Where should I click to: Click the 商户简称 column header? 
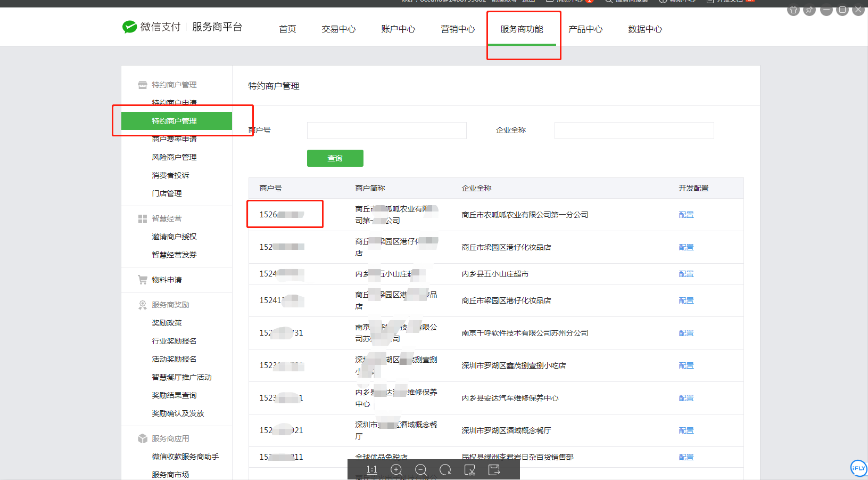pyautogui.click(x=370, y=188)
